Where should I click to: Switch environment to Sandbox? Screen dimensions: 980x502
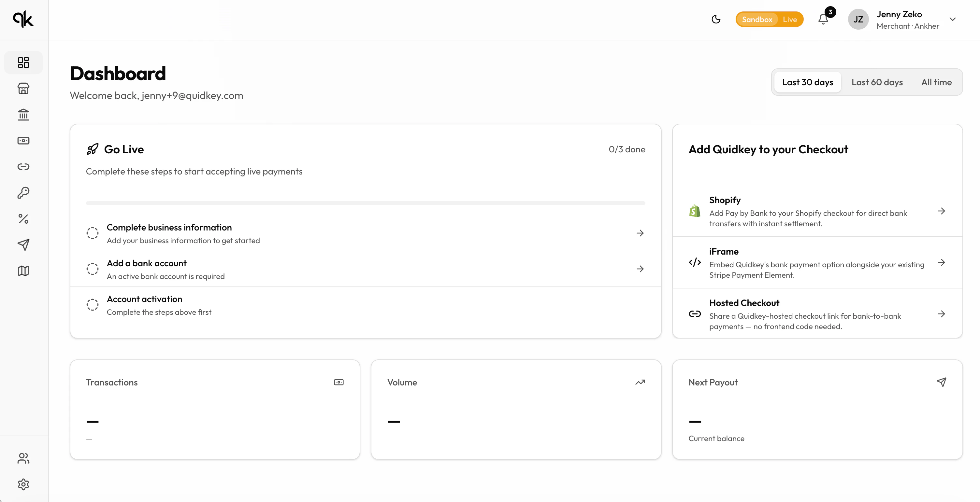click(757, 19)
